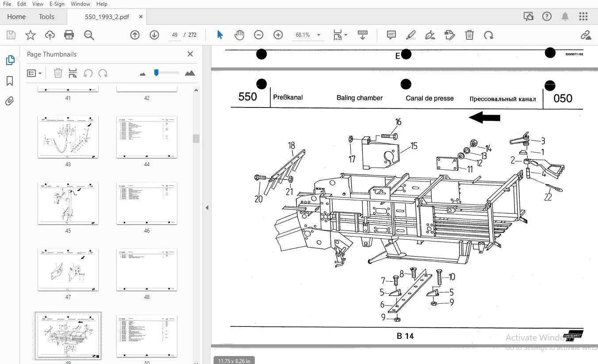Click the Save file icon
This screenshot has height=364, width=598.
click(x=11, y=35)
